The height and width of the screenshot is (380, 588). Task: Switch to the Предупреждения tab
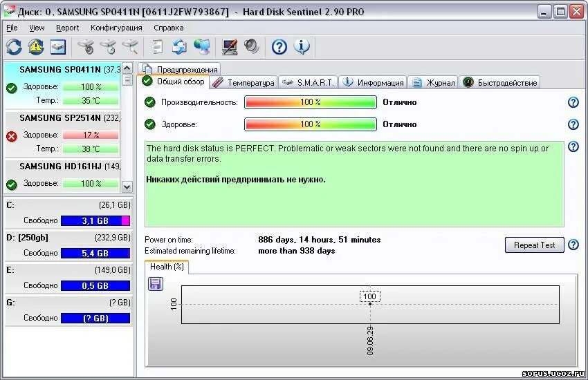(179, 69)
